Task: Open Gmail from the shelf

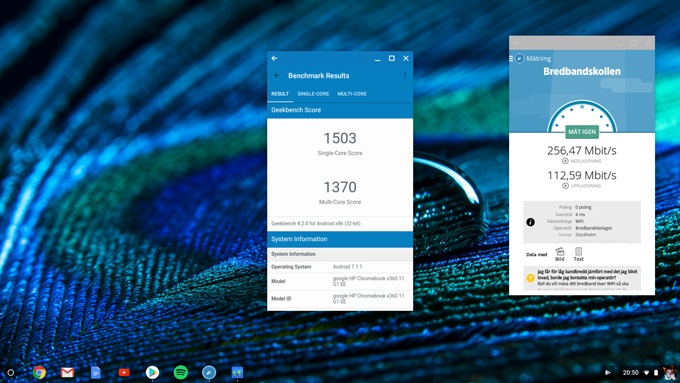Action: click(x=67, y=372)
